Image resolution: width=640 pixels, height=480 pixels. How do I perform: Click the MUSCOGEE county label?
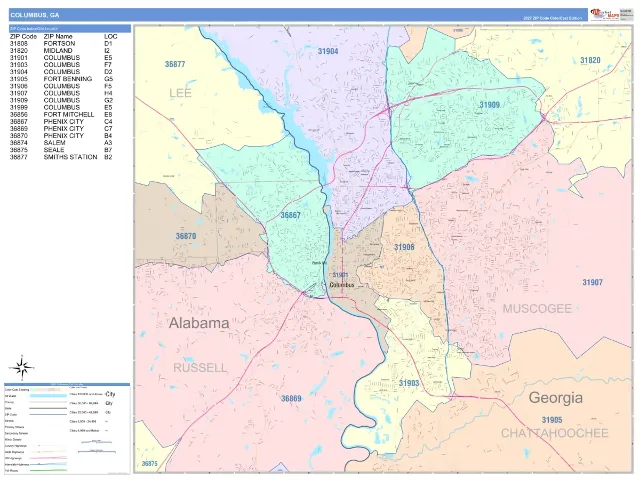[x=537, y=309]
